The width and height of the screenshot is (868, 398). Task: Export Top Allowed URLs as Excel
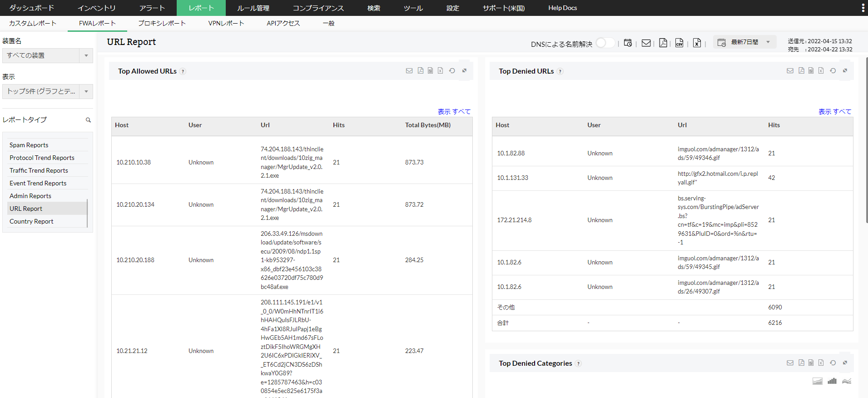[x=441, y=71]
